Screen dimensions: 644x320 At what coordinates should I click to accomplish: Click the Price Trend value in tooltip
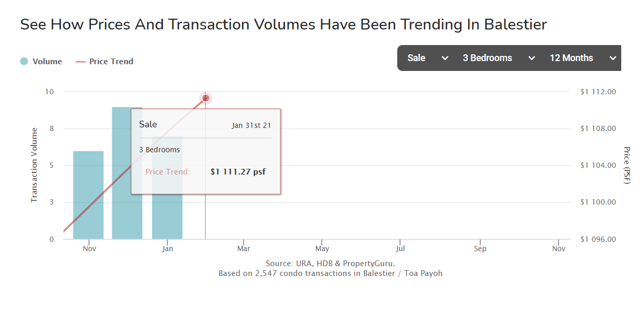pos(238,171)
